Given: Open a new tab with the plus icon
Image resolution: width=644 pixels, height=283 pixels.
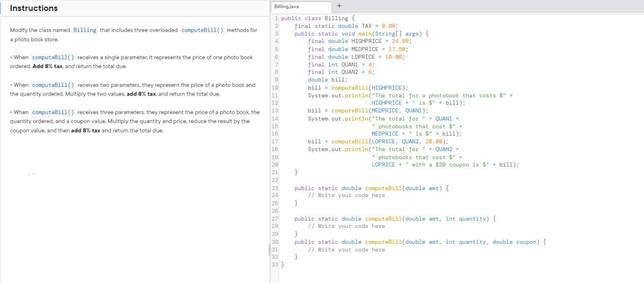Looking at the screenshot, I should [339, 6].
